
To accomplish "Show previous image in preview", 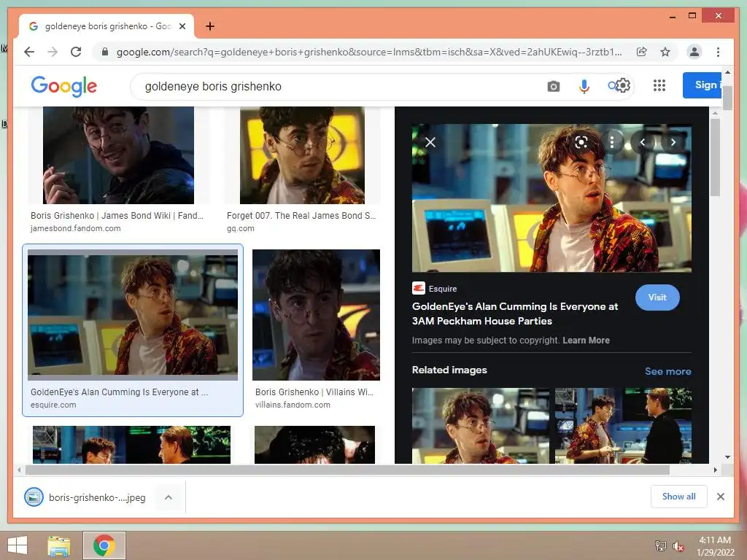I will [642, 142].
